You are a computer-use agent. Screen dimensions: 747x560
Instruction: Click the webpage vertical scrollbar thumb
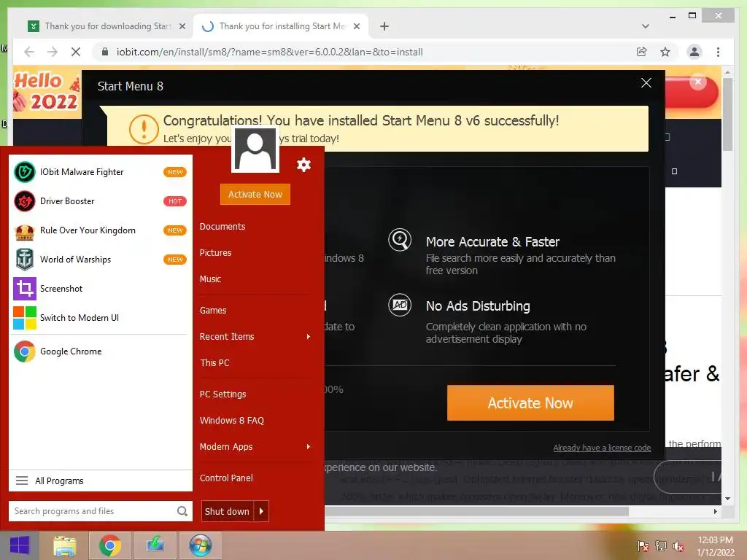pyautogui.click(x=727, y=114)
